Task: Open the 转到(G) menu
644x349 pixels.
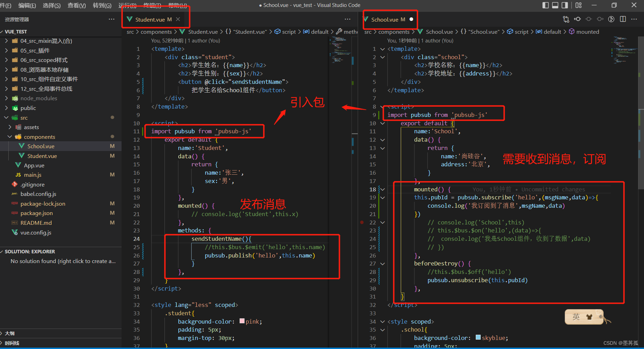Action: pos(102,5)
